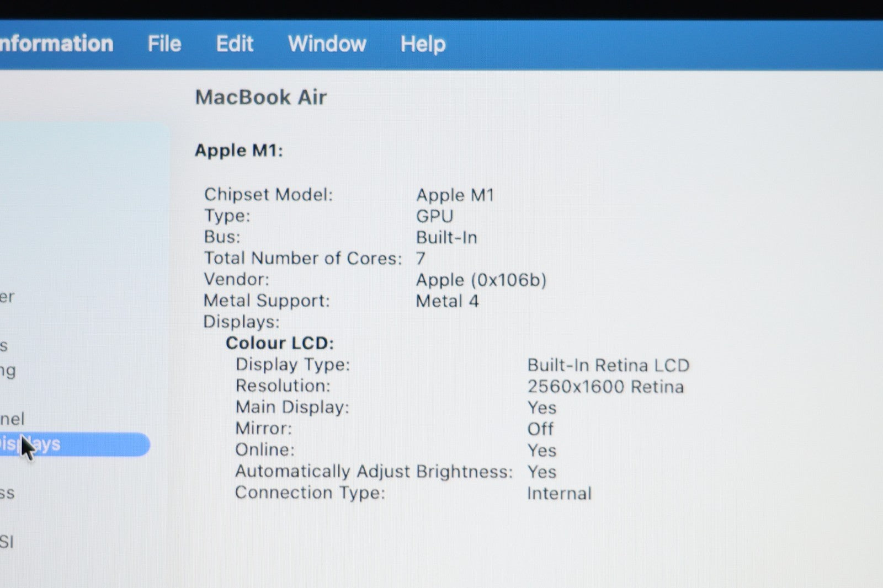
Task: Click the 2560x1600 Retina resolution value
Action: tap(605, 387)
